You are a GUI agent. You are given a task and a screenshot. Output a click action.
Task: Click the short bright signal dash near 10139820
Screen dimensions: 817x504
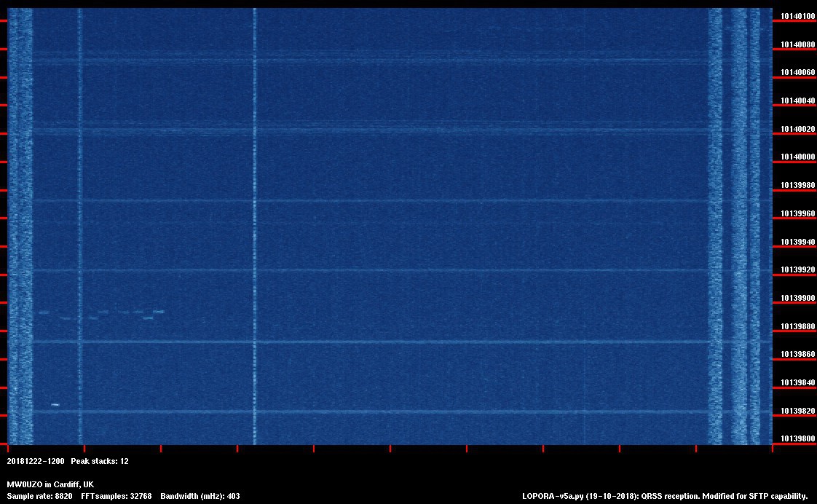coord(55,404)
